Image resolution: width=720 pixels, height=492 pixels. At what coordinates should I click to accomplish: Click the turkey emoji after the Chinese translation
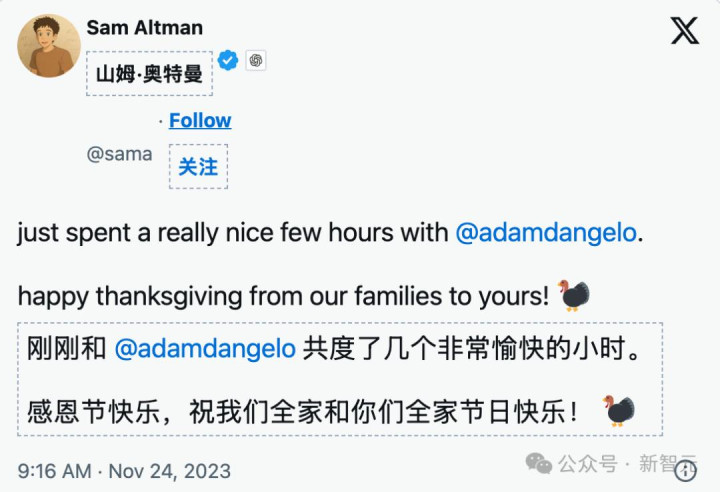619,410
